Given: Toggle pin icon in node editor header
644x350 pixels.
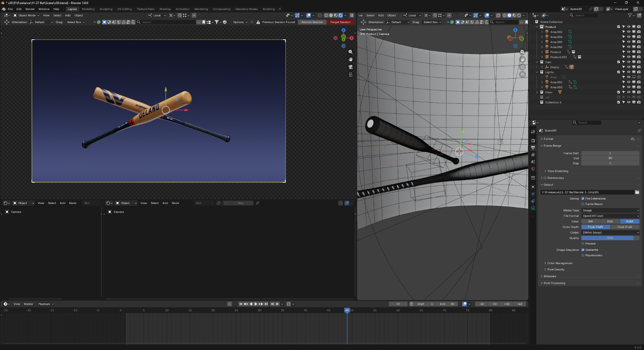Looking at the screenshot, I should click(258, 203).
